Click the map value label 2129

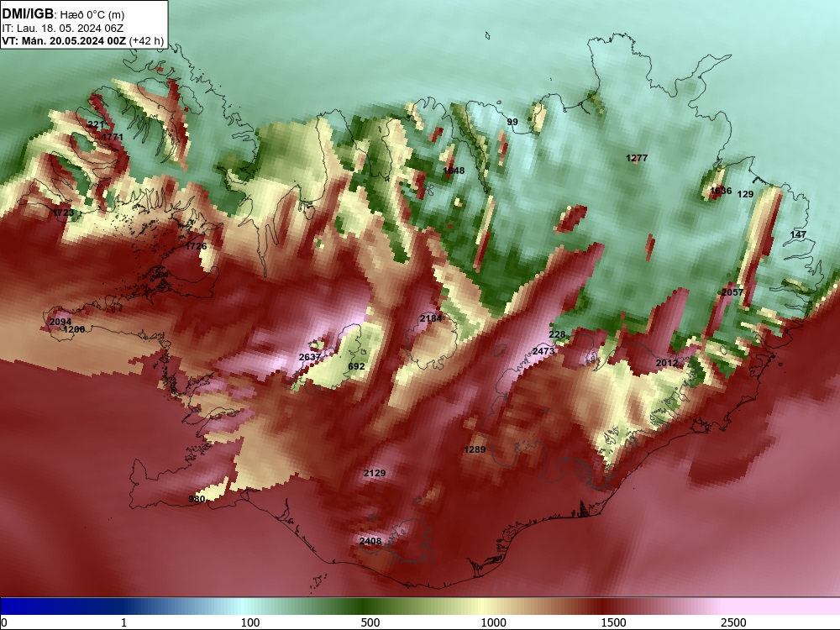375,473
